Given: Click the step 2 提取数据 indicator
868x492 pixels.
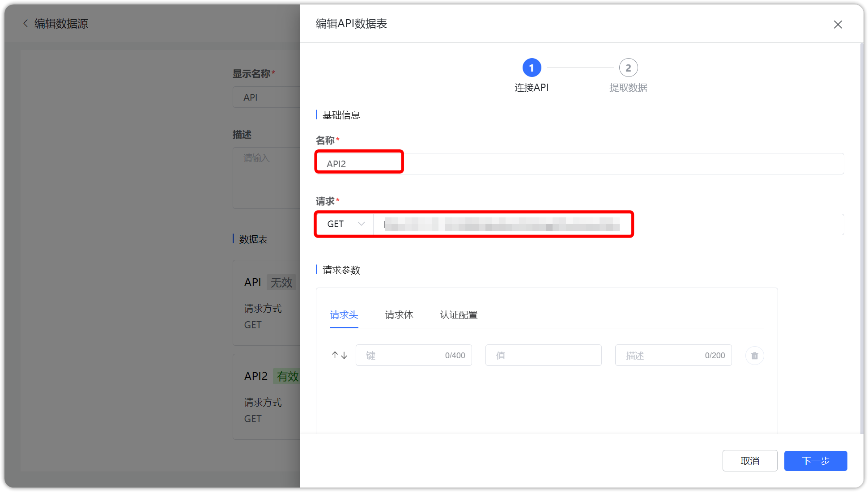Looking at the screenshot, I should pos(628,68).
